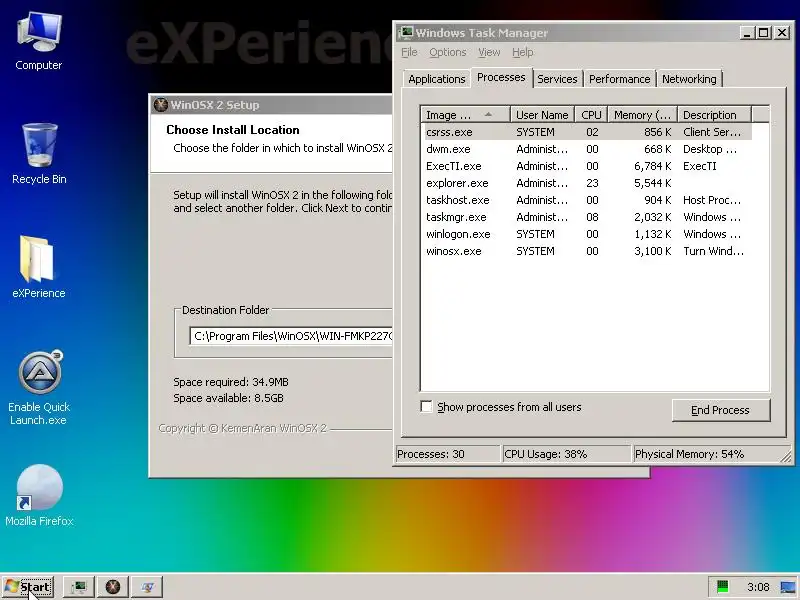Click the WinOSX 2 Setup title icon

[x=161, y=105]
